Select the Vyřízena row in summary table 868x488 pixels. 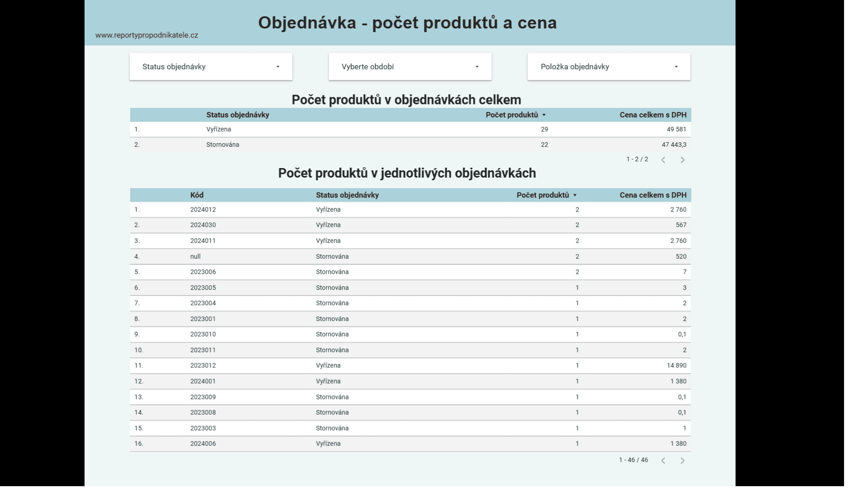click(x=410, y=129)
